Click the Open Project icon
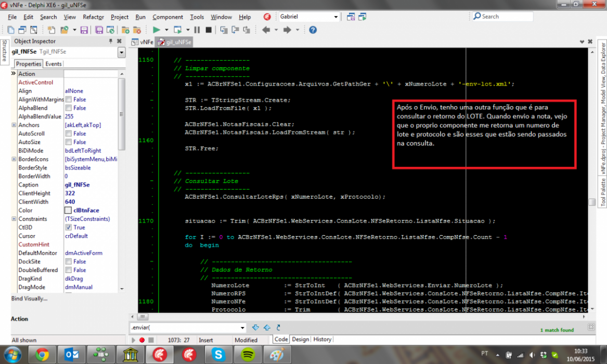Screen dimensions: 607x364 click(110, 30)
